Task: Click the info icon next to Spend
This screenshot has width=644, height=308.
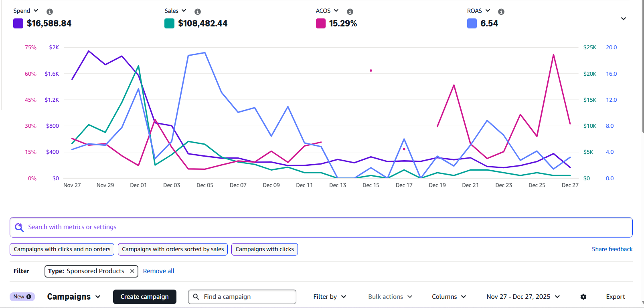Action: coord(50,12)
